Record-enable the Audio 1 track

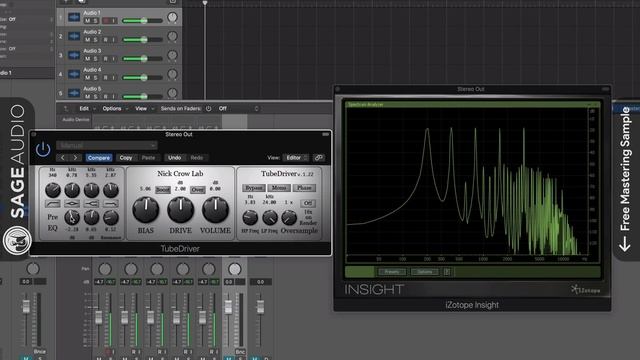(106, 21)
